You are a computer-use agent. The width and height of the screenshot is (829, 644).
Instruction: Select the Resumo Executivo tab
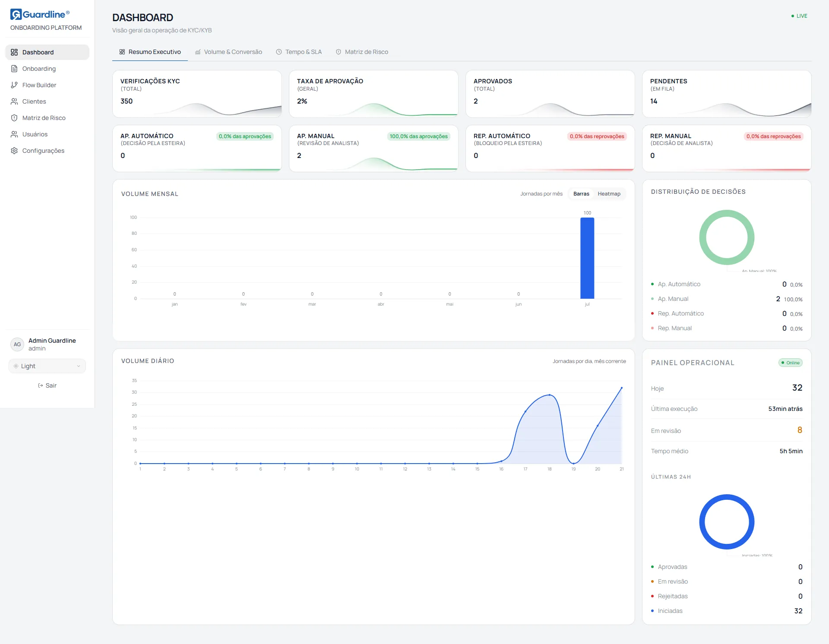[x=150, y=52]
